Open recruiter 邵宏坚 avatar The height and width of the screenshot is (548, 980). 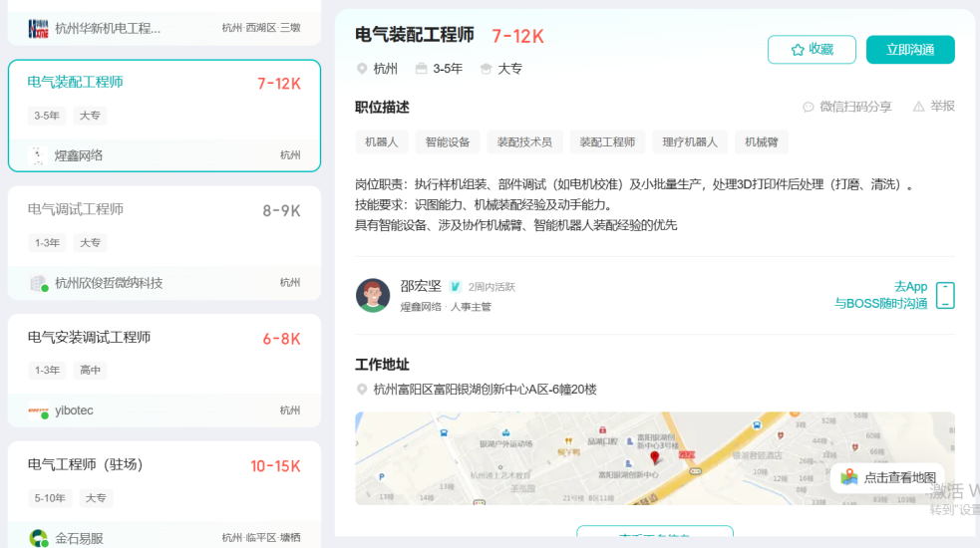pos(373,296)
